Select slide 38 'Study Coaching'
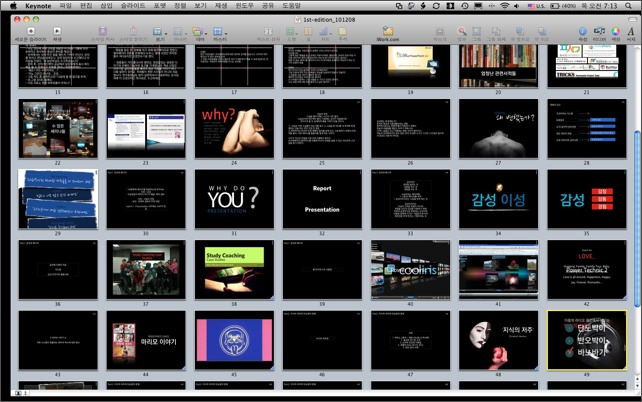642x402 pixels. pos(234,270)
